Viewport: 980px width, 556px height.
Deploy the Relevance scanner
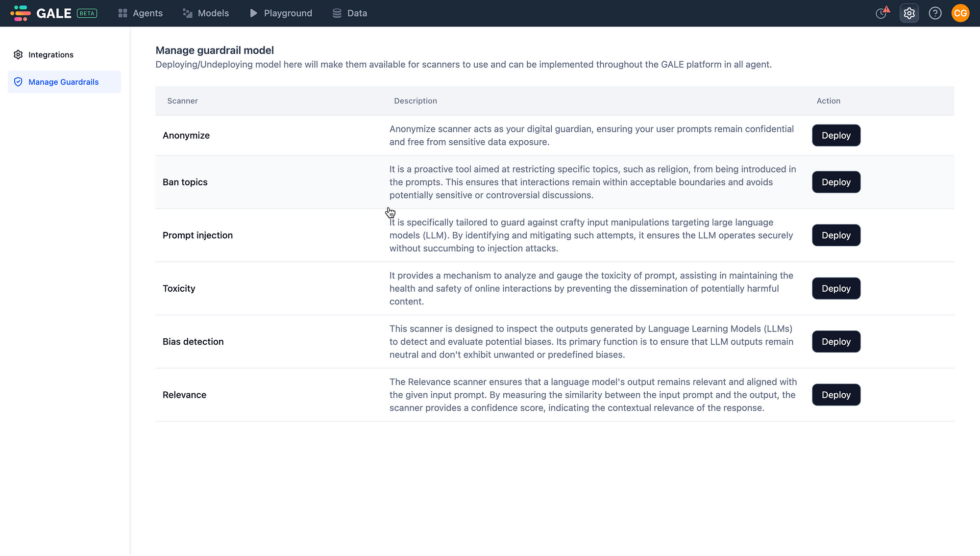pyautogui.click(x=836, y=395)
